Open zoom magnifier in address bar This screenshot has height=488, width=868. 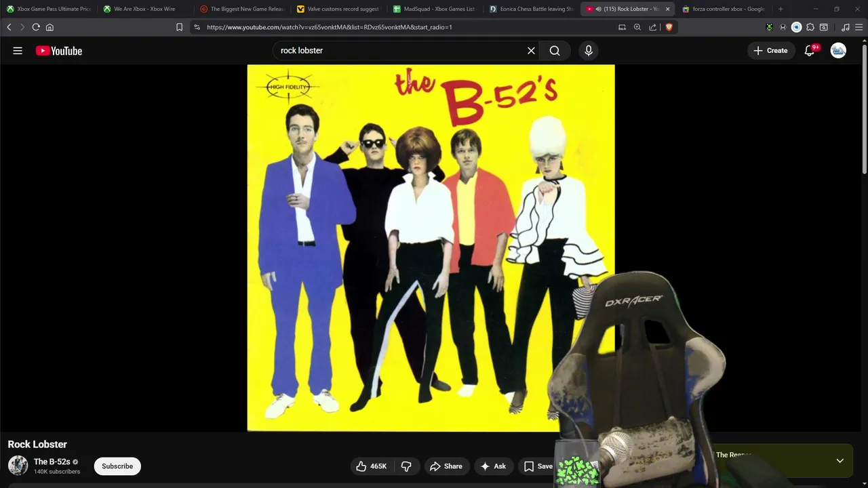[x=637, y=27]
